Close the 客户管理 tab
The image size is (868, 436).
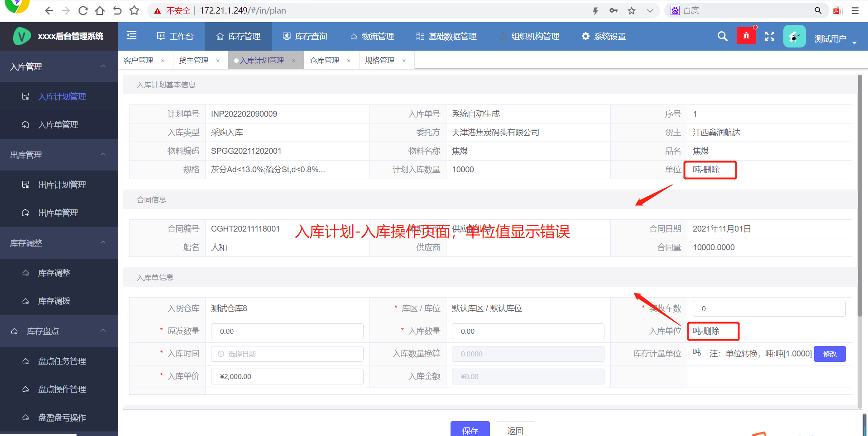pos(163,61)
